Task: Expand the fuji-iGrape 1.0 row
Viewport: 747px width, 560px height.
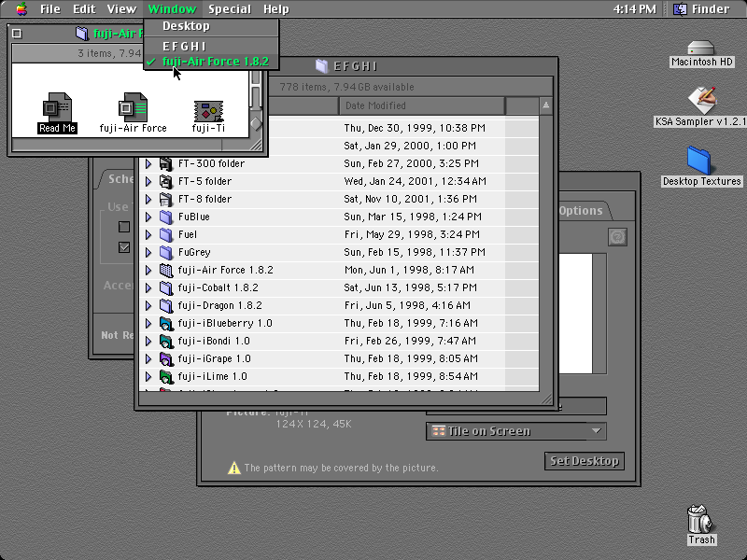Action: pos(148,359)
